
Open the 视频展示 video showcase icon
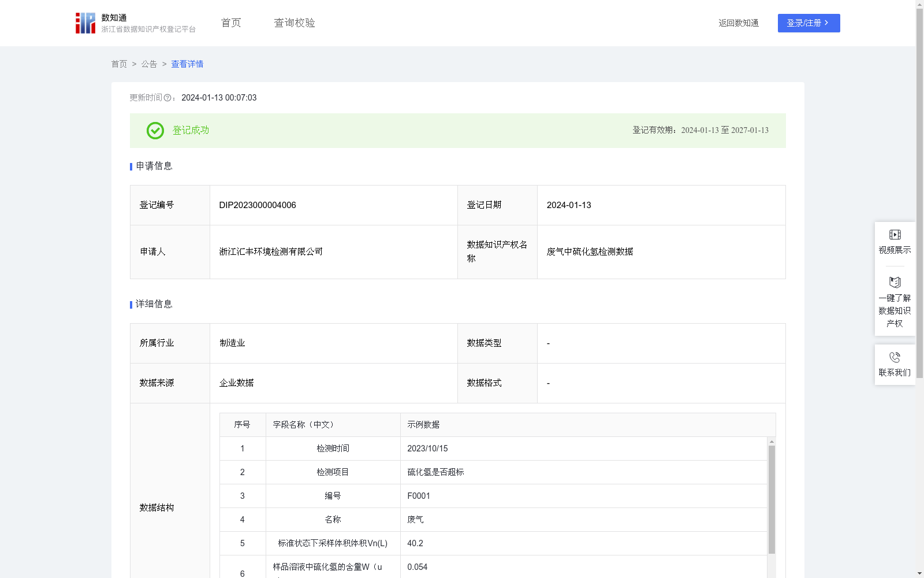pyautogui.click(x=895, y=234)
